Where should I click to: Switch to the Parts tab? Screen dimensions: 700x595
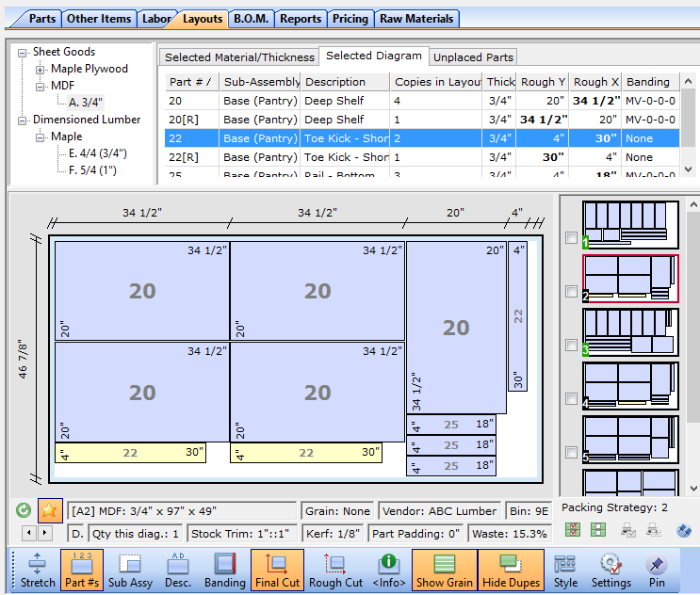(42, 19)
